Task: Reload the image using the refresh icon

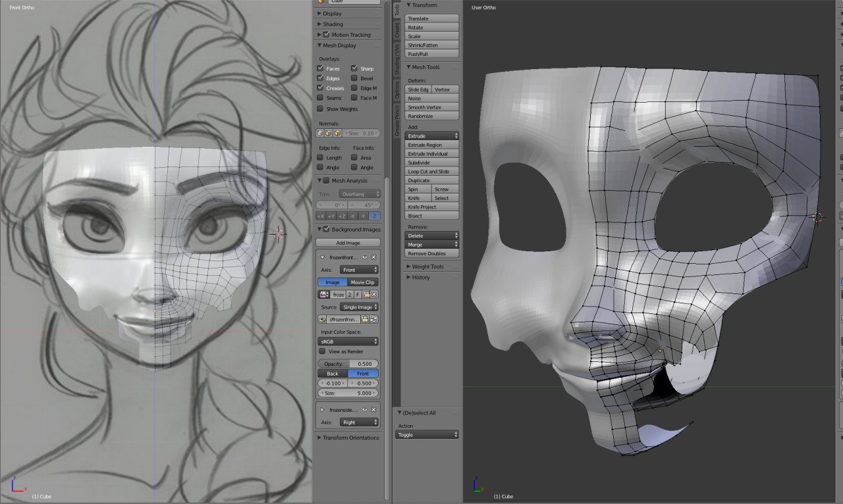Action: tap(373, 319)
